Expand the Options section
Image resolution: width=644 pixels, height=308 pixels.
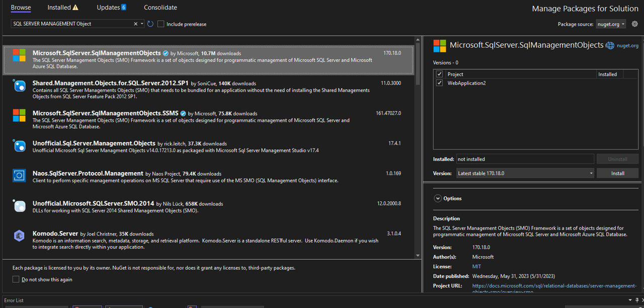pyautogui.click(x=437, y=198)
